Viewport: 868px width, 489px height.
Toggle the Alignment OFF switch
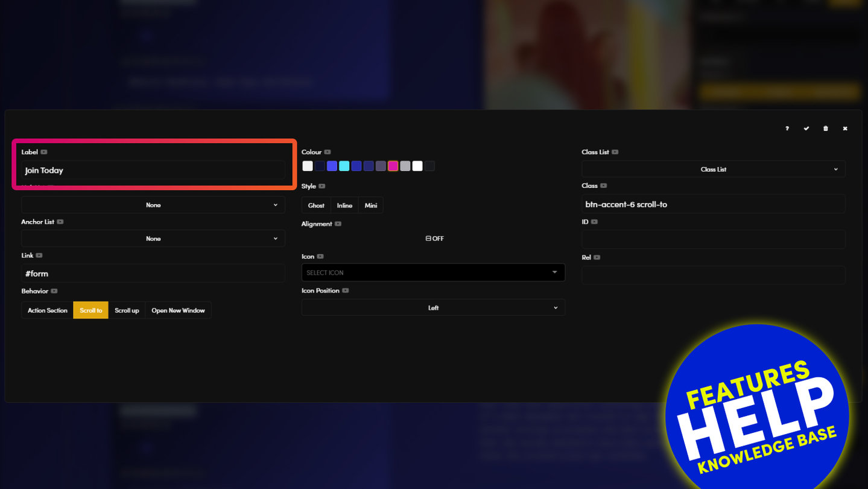coord(434,238)
